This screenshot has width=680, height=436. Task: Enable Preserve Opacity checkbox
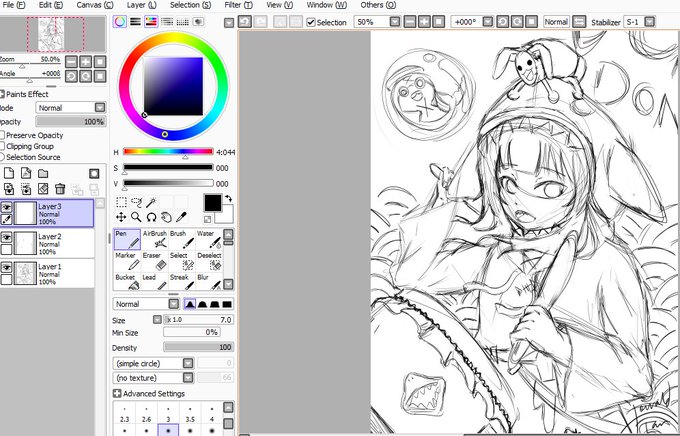pos(2,135)
